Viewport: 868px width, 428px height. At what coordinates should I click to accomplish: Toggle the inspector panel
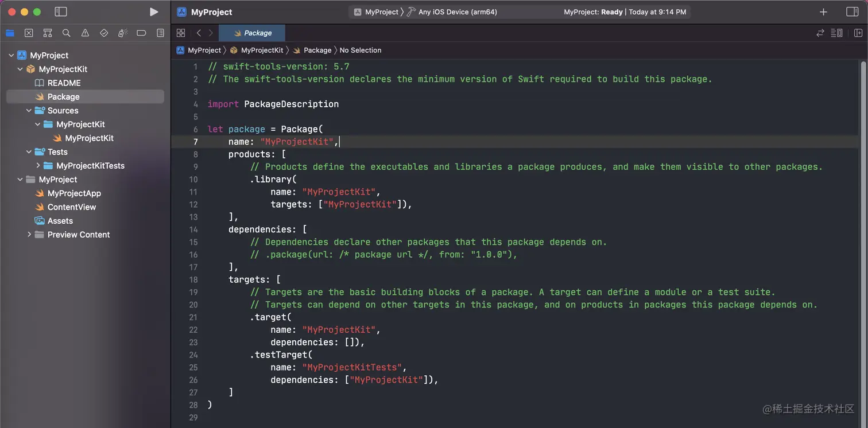pos(852,12)
